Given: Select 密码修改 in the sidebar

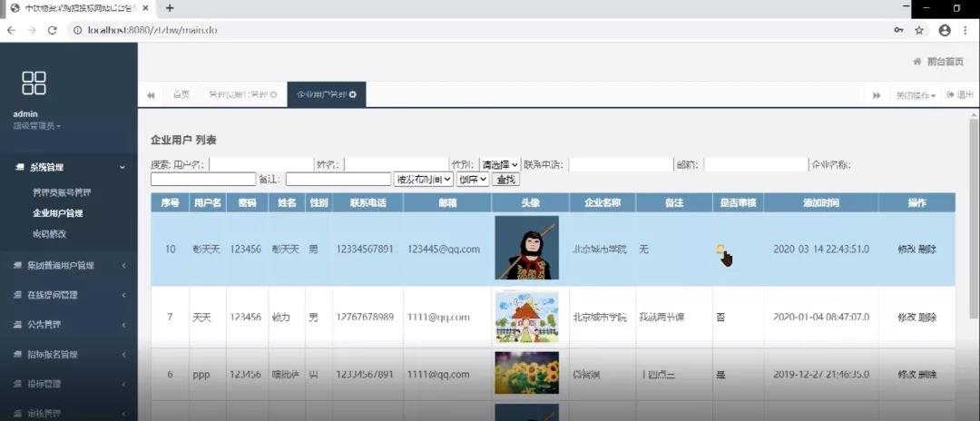Looking at the screenshot, I should pyautogui.click(x=50, y=234).
